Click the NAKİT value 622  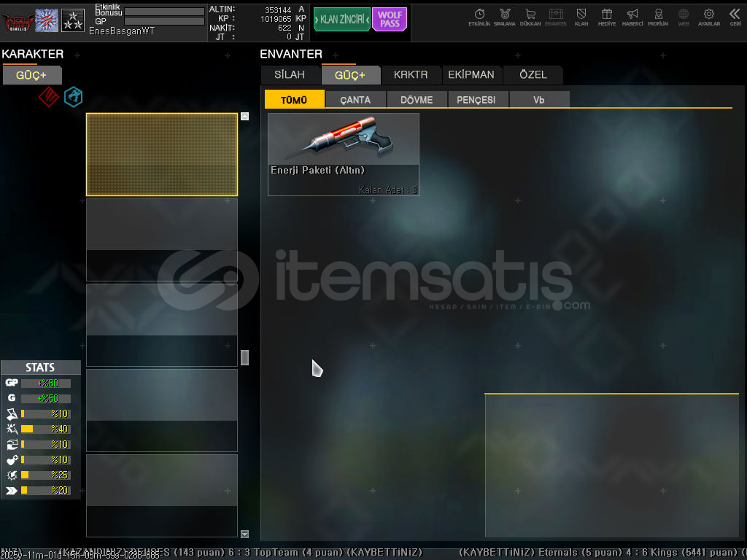click(285, 28)
